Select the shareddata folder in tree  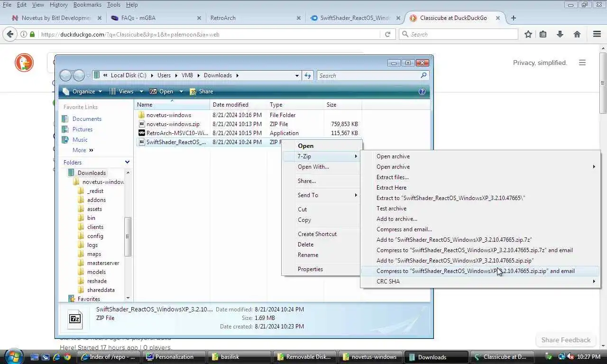click(x=101, y=290)
